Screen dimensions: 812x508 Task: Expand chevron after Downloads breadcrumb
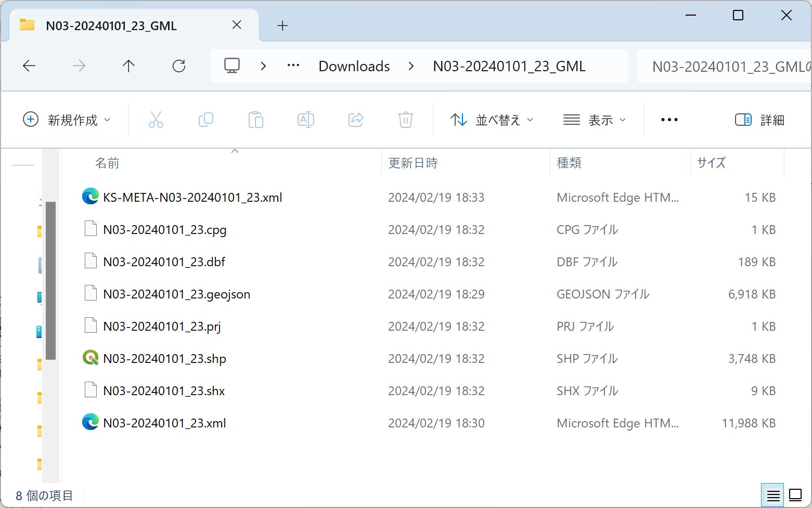point(411,66)
